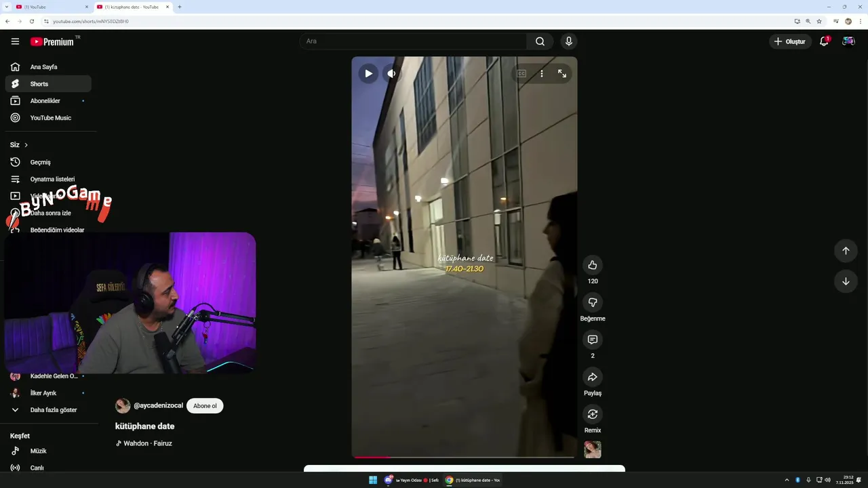Screen dimensions: 868x488
Task: Close the kütüphane date browser tab
Action: (167, 7)
